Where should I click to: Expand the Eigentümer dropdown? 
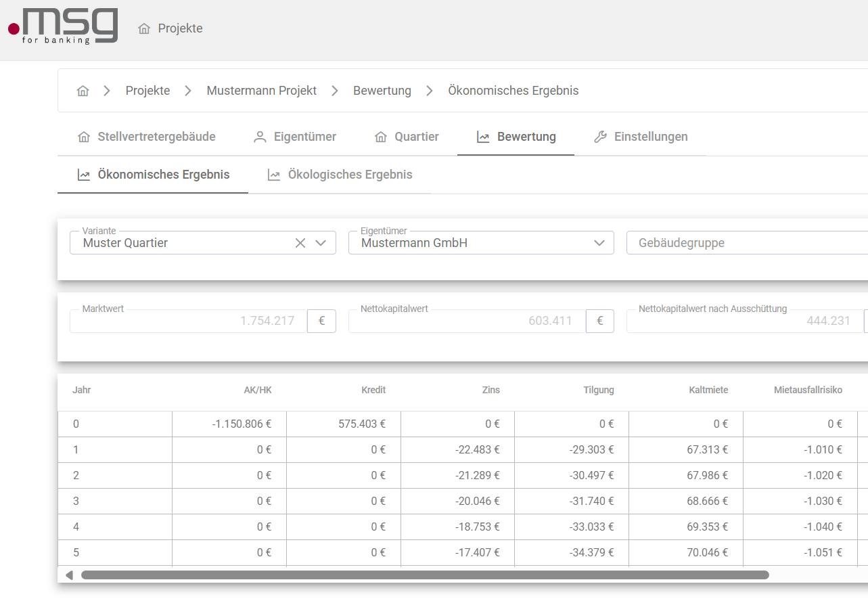(599, 243)
